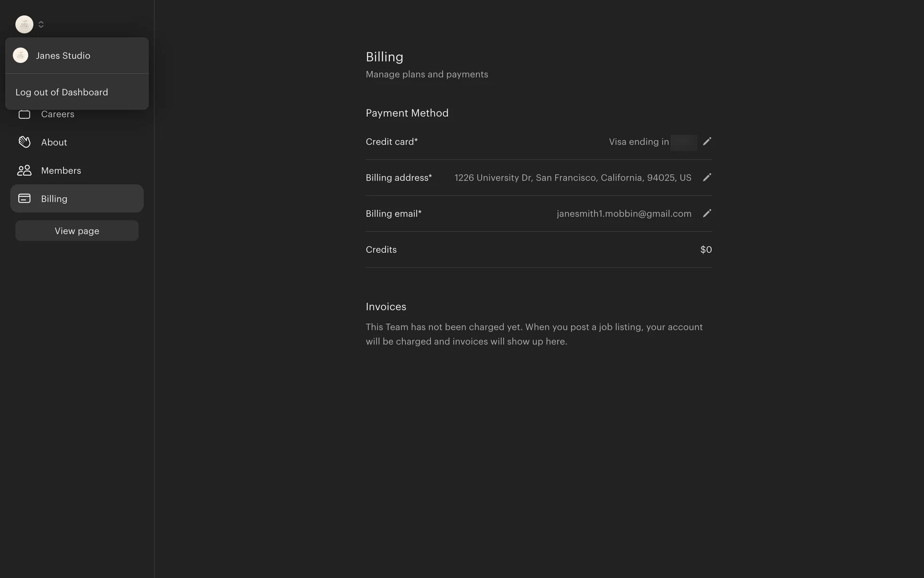Select the Billing sidebar item

(77, 198)
